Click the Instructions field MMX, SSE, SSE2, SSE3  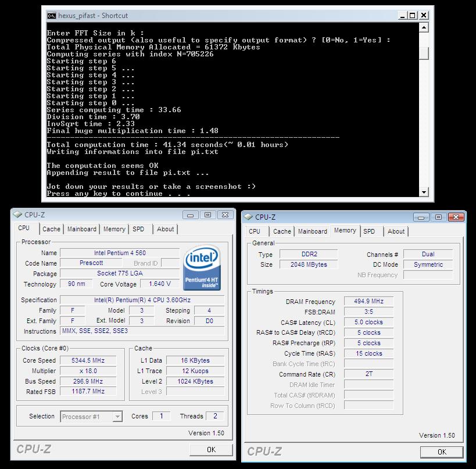[142, 331]
